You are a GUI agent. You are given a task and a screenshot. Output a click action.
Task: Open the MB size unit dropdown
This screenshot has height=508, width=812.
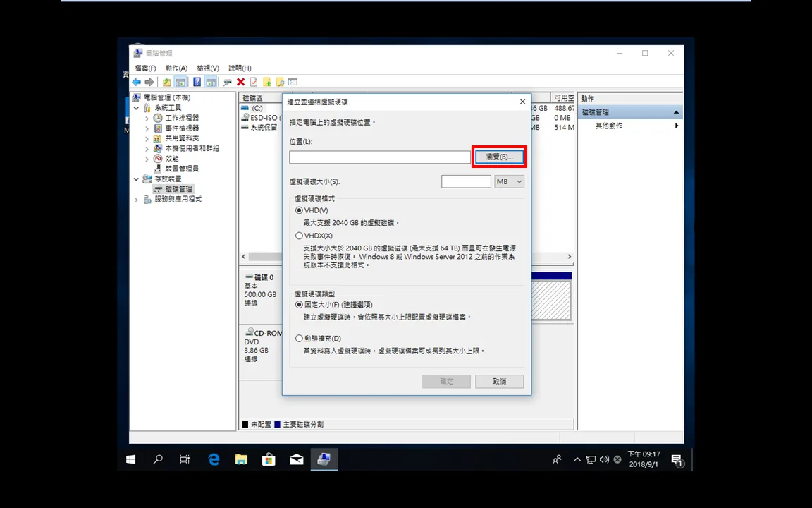point(509,181)
